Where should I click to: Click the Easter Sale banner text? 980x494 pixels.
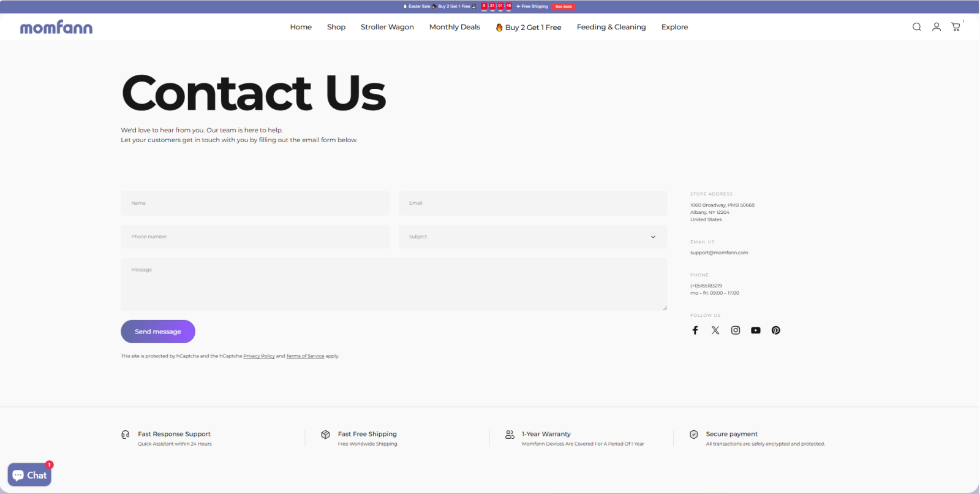419,7
